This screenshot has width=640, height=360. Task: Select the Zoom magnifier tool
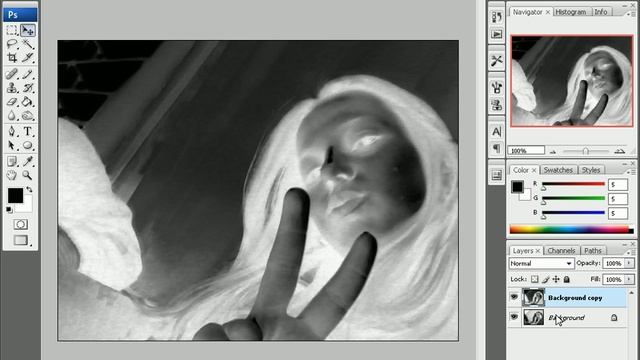coord(28,175)
